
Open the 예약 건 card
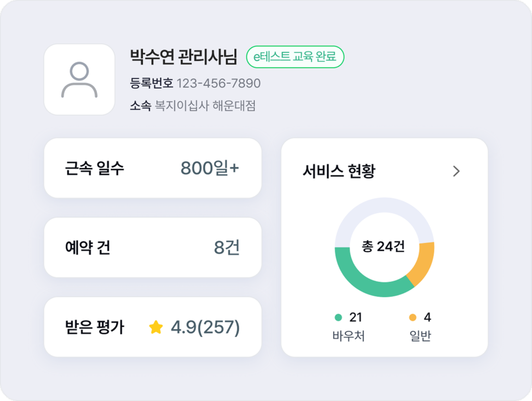(152, 248)
